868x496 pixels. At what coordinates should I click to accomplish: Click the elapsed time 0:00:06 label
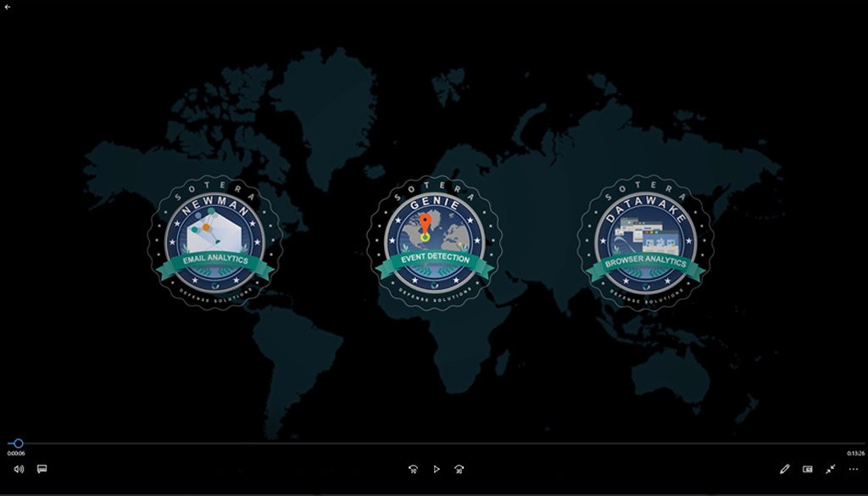[x=16, y=454]
